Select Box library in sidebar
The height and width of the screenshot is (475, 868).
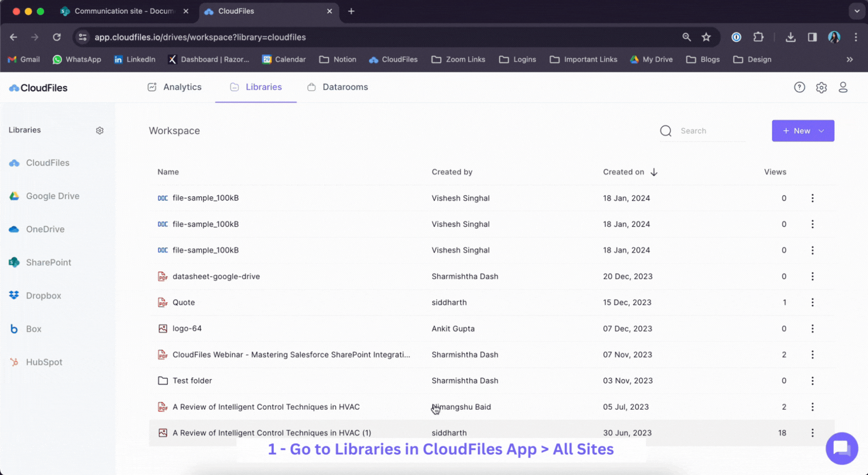coord(25,329)
